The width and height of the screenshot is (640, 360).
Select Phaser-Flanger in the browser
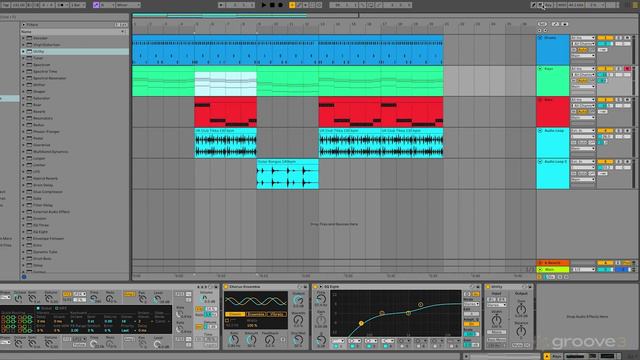click(75, 131)
